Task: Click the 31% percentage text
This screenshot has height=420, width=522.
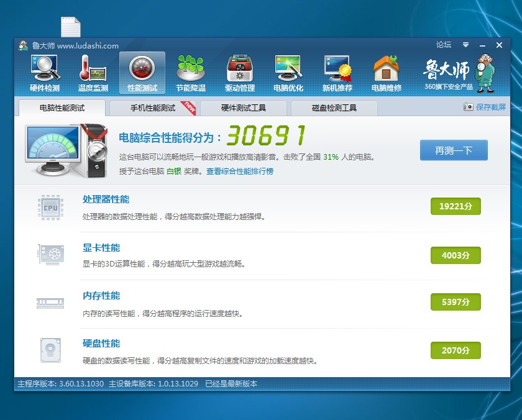Action: [x=331, y=157]
